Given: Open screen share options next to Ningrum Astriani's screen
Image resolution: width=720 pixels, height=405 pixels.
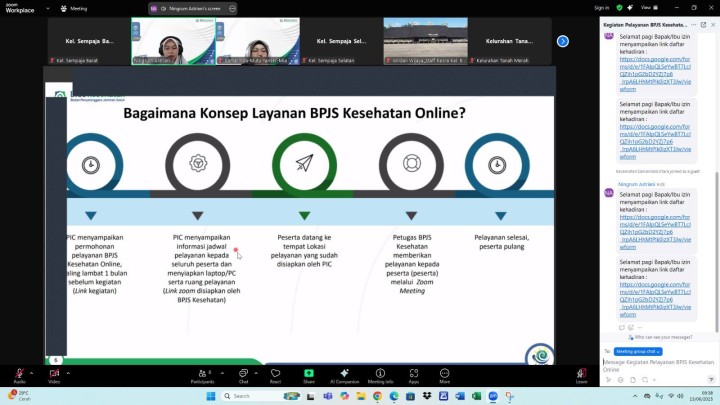Looking at the screenshot, I should (232, 8).
